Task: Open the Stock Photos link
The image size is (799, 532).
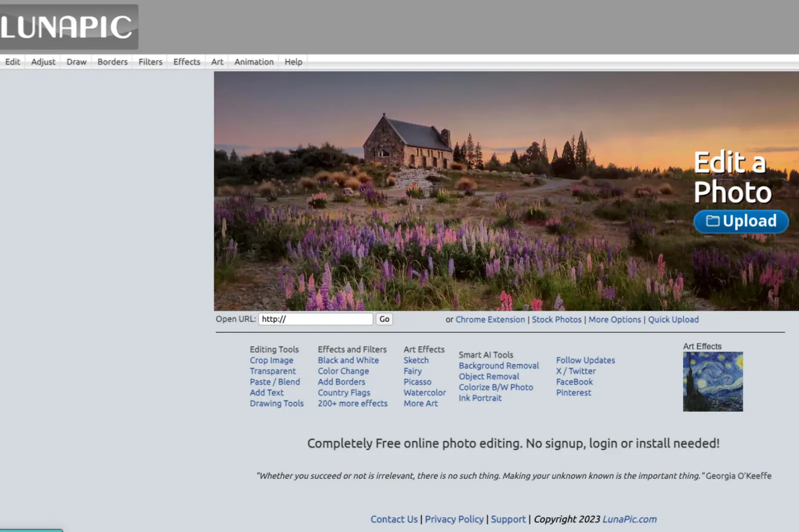Action: point(557,319)
